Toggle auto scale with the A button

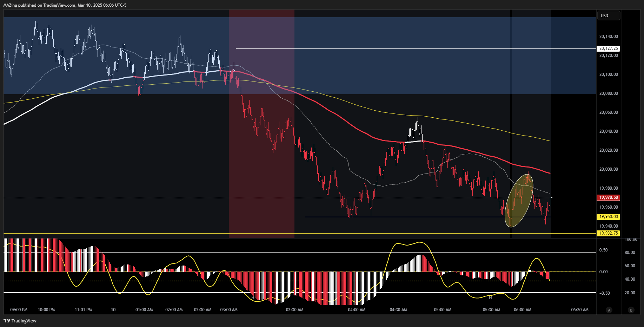[609, 310]
